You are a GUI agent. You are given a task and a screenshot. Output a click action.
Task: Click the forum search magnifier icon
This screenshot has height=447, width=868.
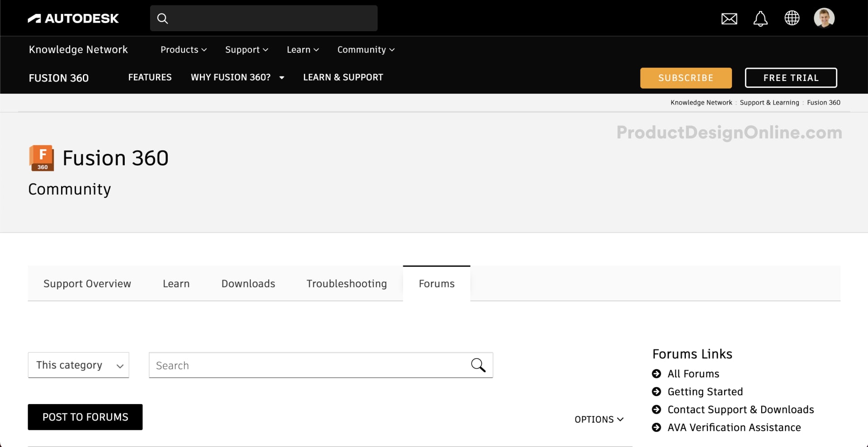478,365
